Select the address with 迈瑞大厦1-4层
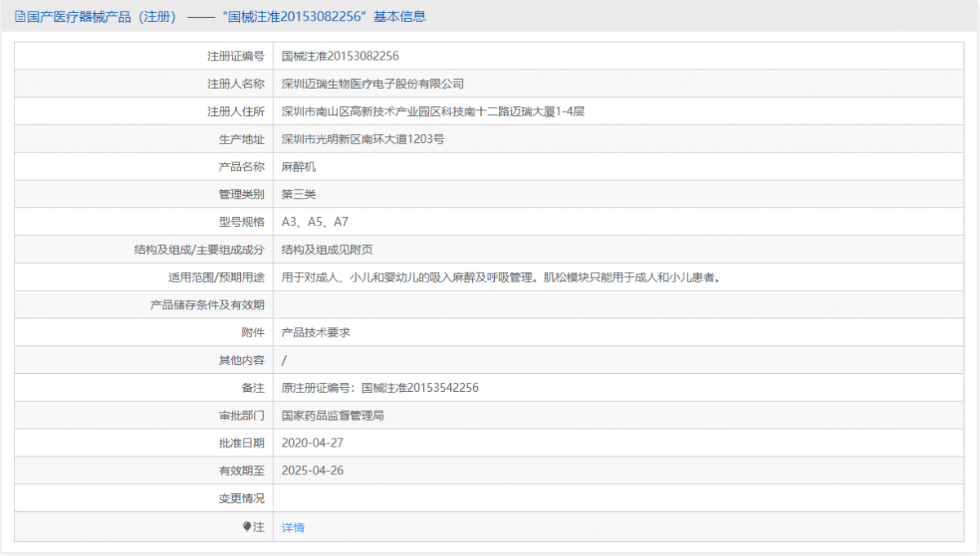 pyautogui.click(x=433, y=112)
